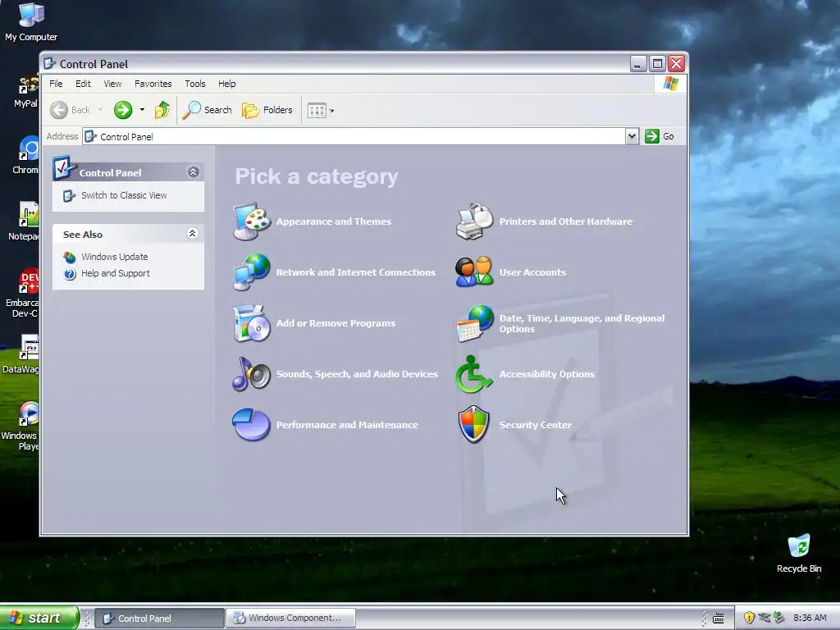Click the Appearance and Themes text link

tap(334, 221)
